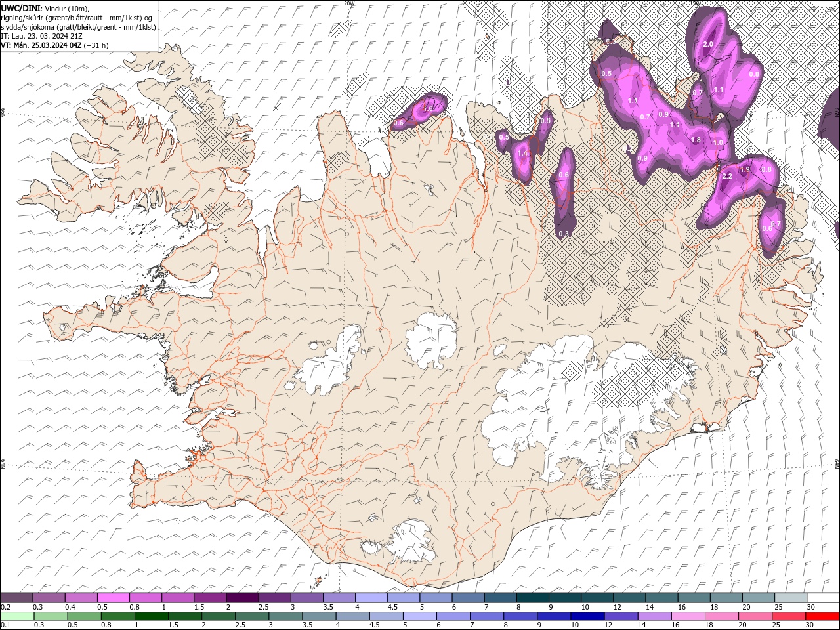
Task: Pick the violet bottom-row swatch labeled 12
Action: pos(621,616)
